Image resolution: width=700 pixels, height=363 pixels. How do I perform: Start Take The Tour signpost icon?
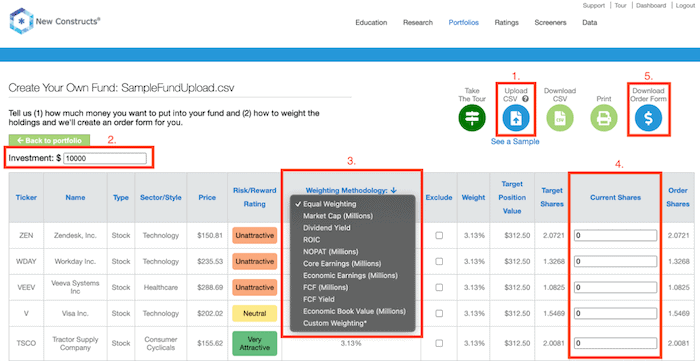(x=472, y=118)
